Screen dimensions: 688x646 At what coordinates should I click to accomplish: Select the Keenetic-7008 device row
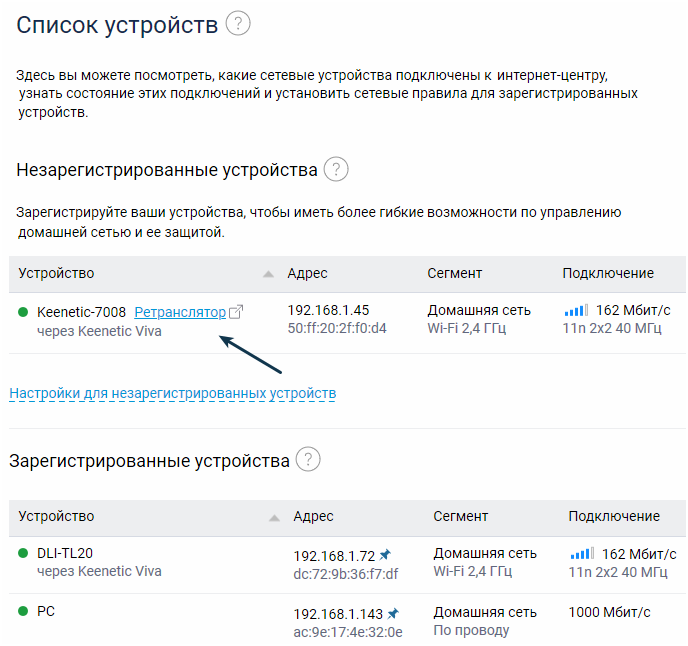(81, 312)
